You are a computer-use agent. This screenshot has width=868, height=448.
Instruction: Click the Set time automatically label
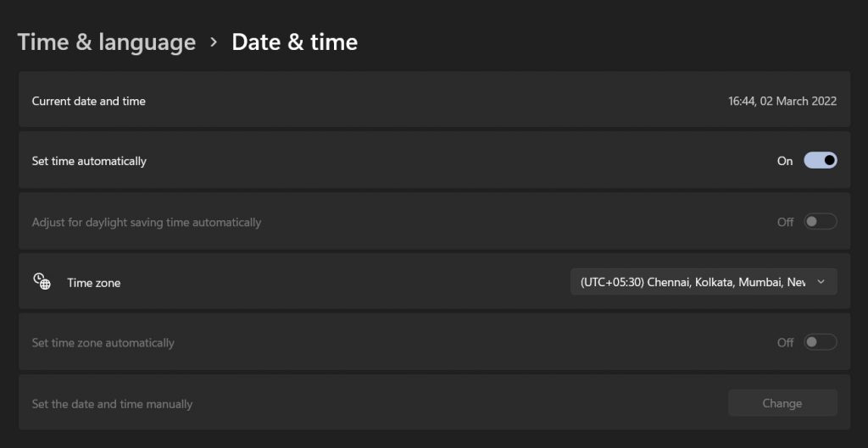tap(89, 161)
